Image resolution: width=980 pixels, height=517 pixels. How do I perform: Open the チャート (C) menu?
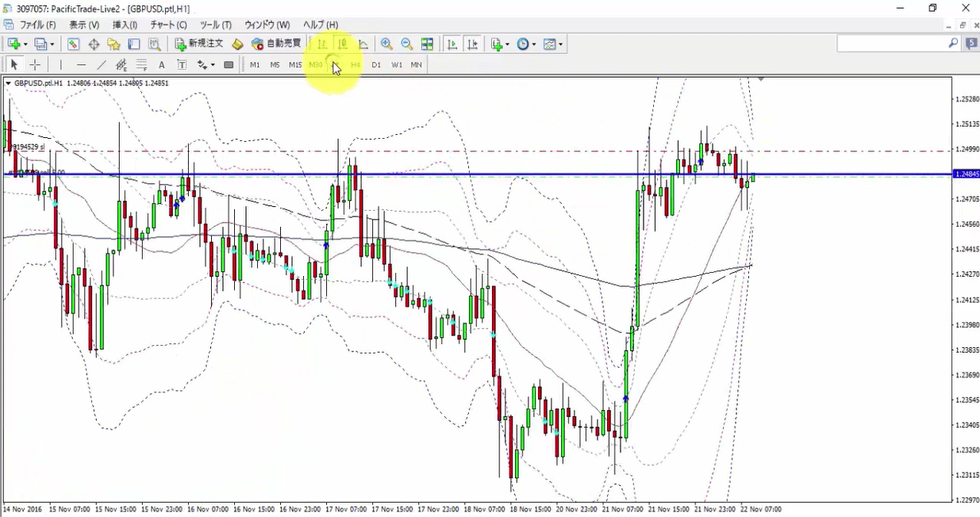pyautogui.click(x=169, y=25)
